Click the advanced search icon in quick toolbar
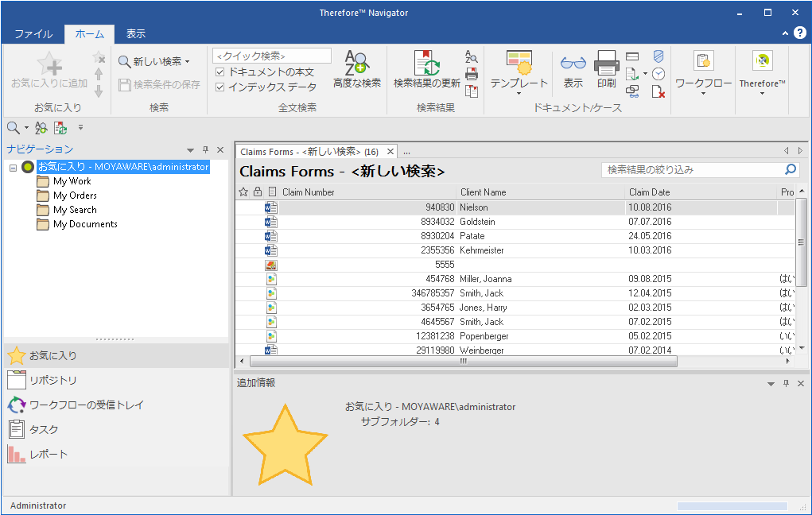 click(41, 127)
